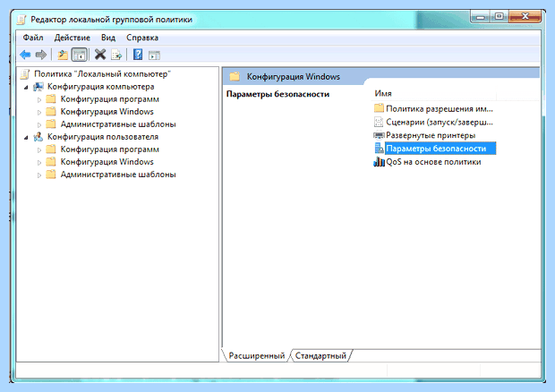Image resolution: width=555 pixels, height=392 pixels.
Task: Expand Конфигурация Windows under Конфигурация пользователя
Action: click(x=39, y=163)
